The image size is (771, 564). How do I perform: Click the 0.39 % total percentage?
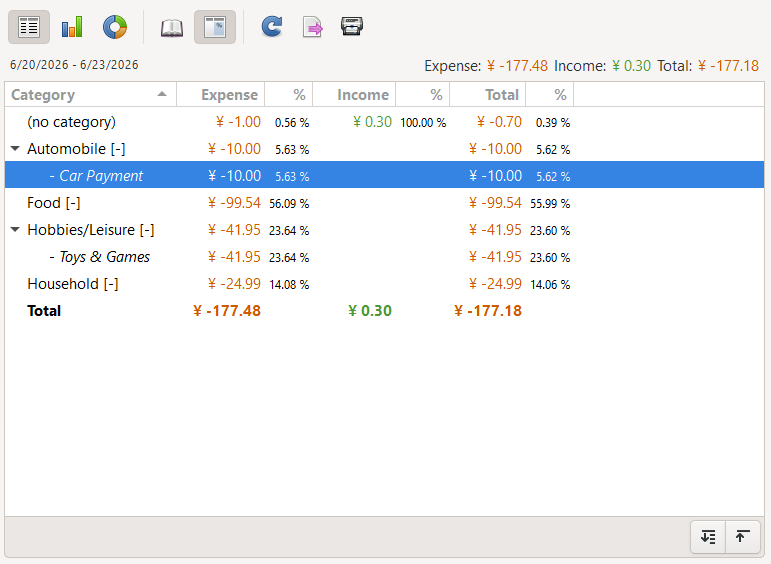point(553,122)
